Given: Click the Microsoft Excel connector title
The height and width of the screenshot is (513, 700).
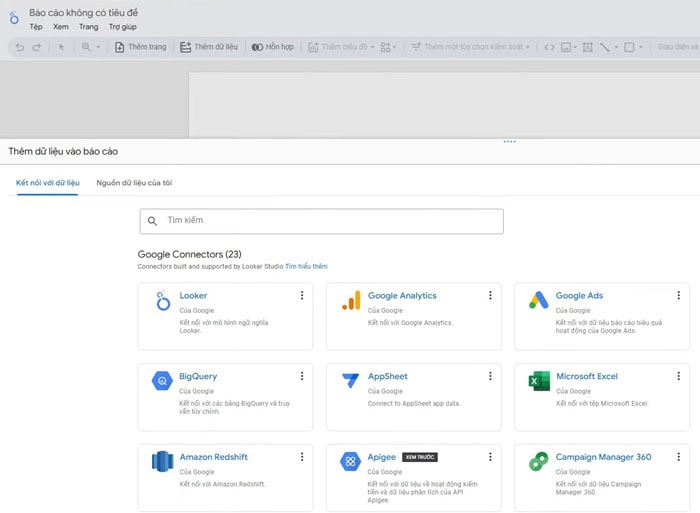Looking at the screenshot, I should pyautogui.click(x=587, y=376).
